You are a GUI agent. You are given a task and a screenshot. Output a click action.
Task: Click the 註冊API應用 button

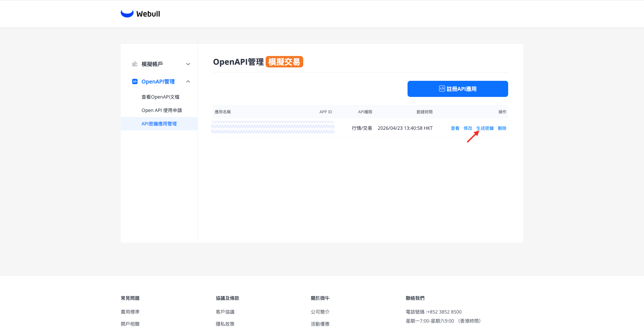[458, 89]
